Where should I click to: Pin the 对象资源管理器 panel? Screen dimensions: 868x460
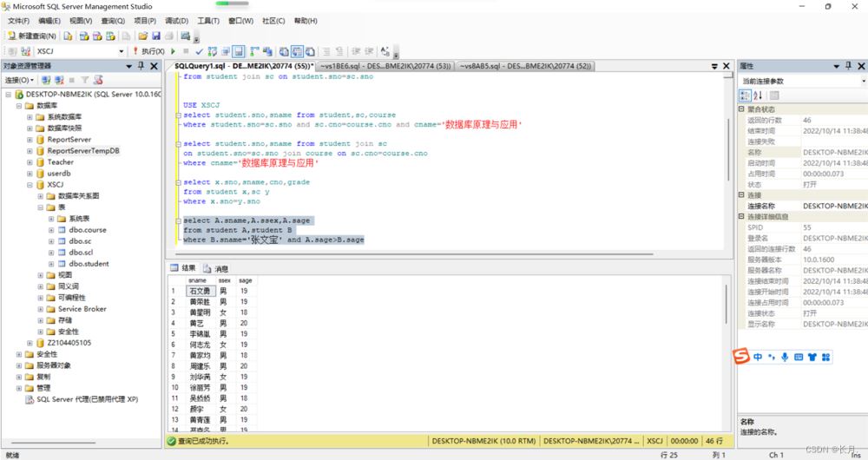pos(141,66)
